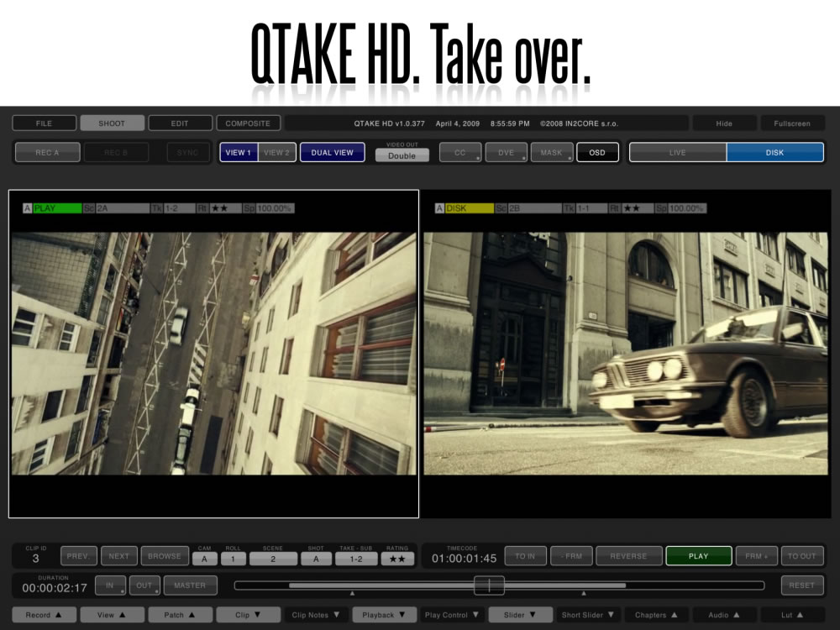
Task: Change the Video Out Double setting
Action: 402,155
